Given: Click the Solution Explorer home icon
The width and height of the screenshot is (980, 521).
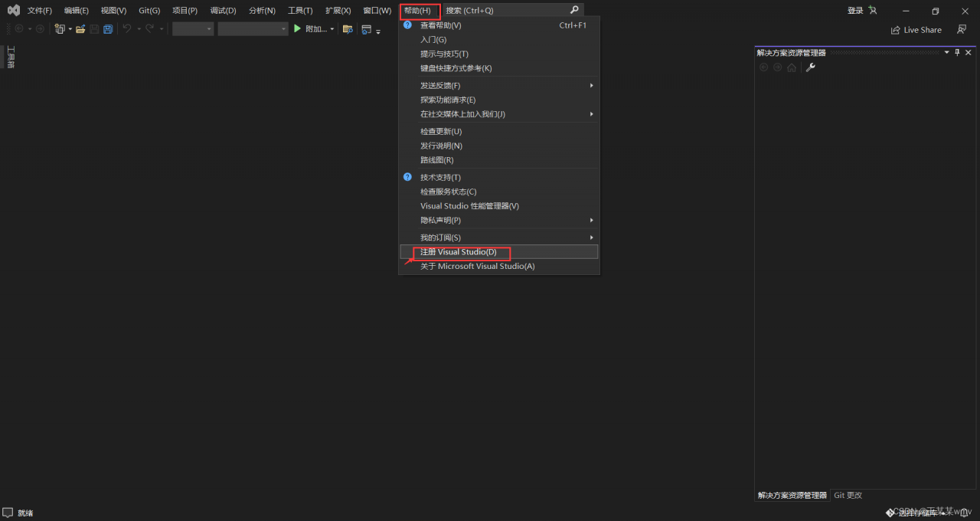Looking at the screenshot, I should (x=792, y=67).
